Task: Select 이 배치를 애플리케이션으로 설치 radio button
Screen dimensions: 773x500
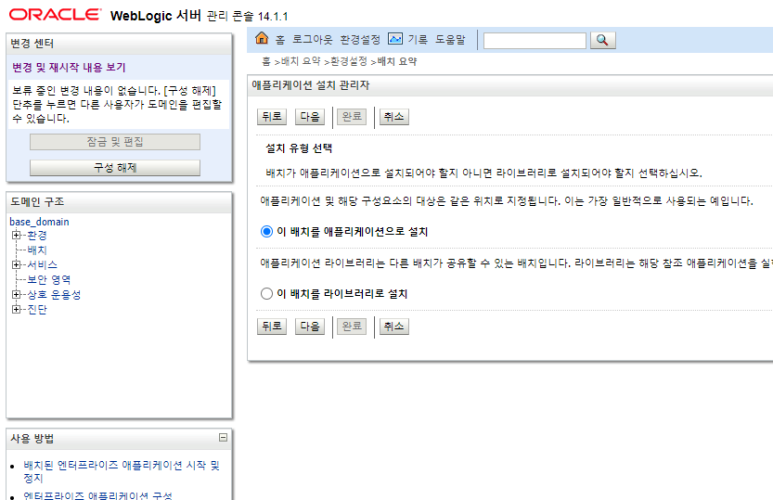Action: [267, 231]
